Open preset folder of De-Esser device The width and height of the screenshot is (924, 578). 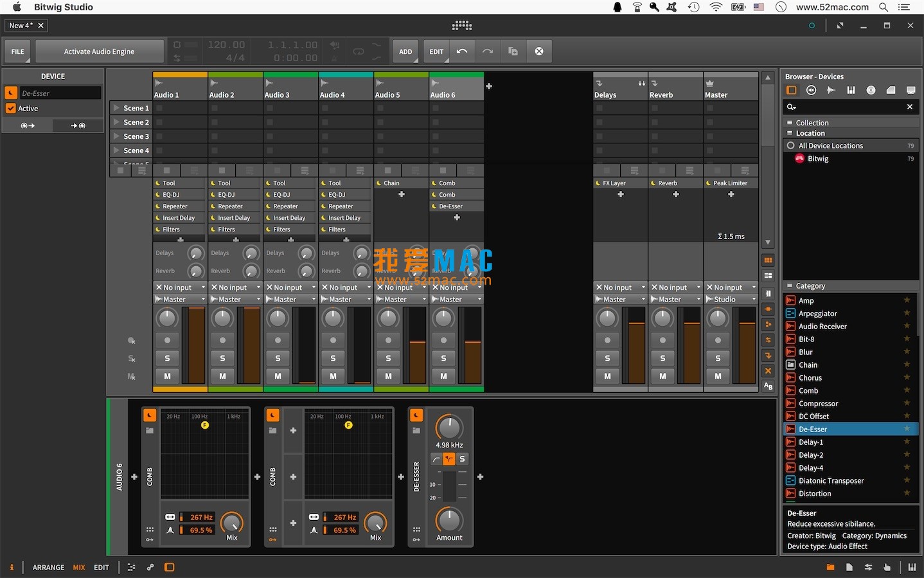pyautogui.click(x=416, y=431)
